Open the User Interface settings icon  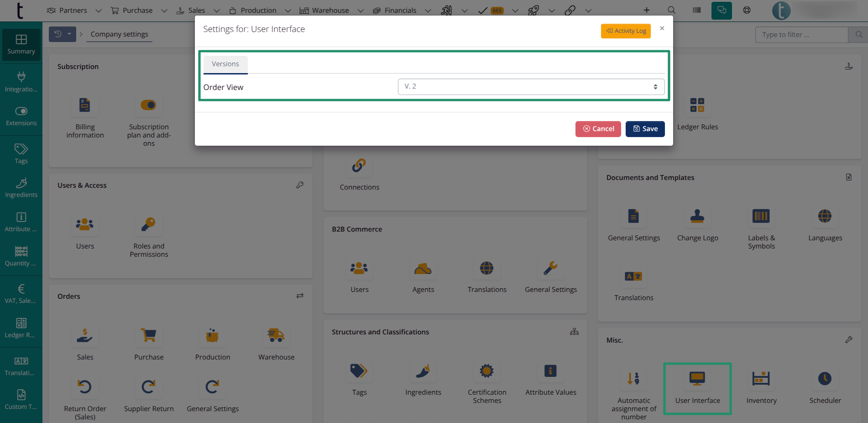697,379
